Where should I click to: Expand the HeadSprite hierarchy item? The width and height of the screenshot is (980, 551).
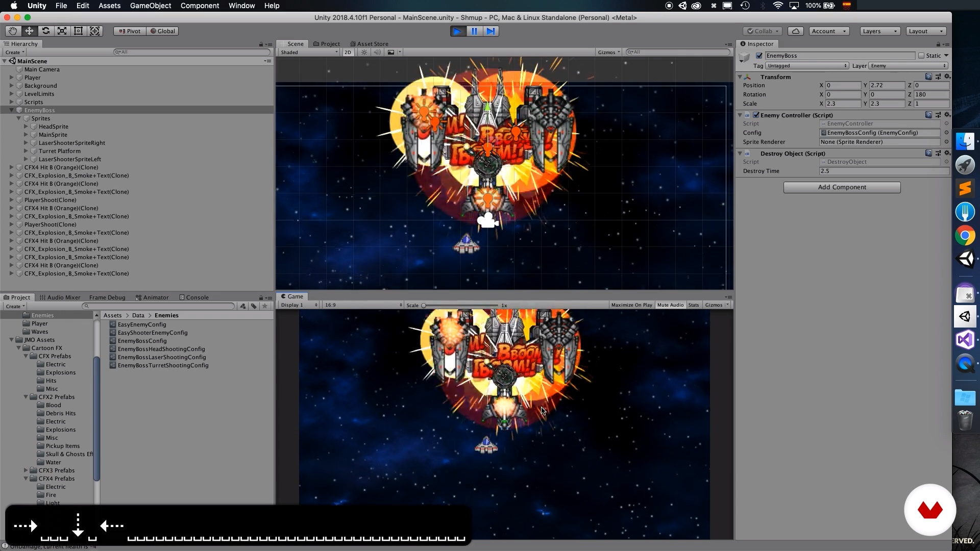coord(26,127)
